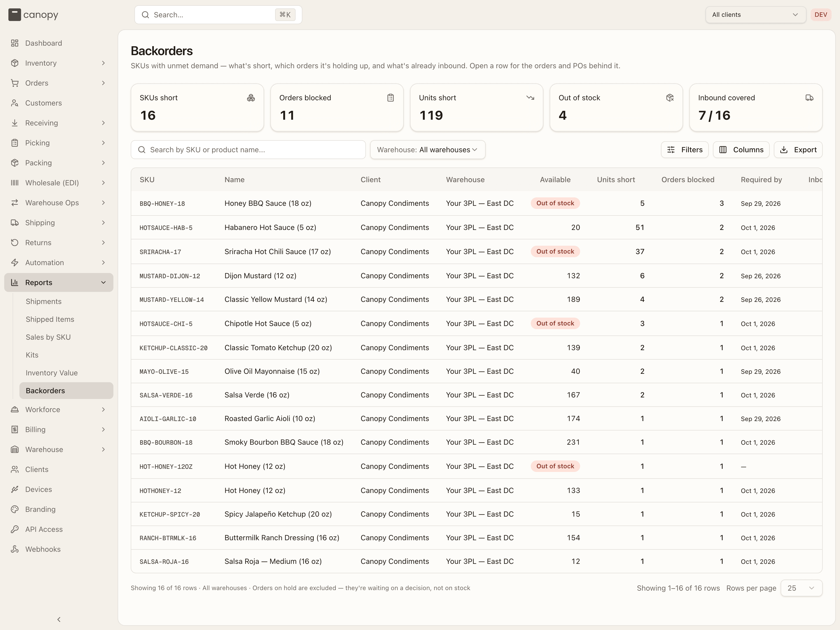Click the Out of stock box icon
This screenshot has height=630, width=840.
[670, 98]
